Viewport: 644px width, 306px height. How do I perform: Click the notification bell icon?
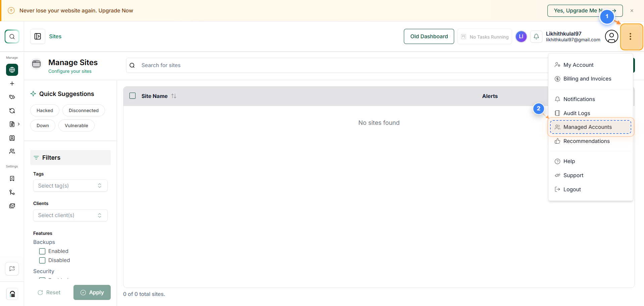pyautogui.click(x=536, y=37)
